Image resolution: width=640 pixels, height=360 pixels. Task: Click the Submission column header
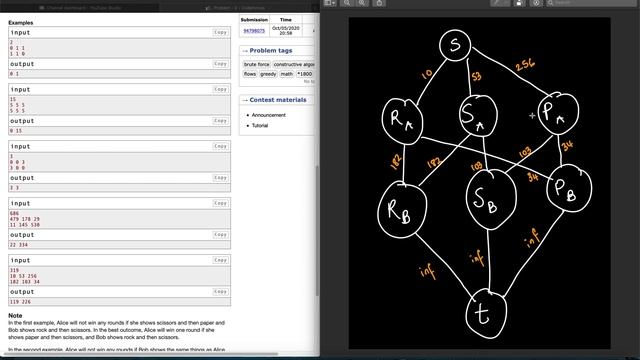pyautogui.click(x=254, y=20)
